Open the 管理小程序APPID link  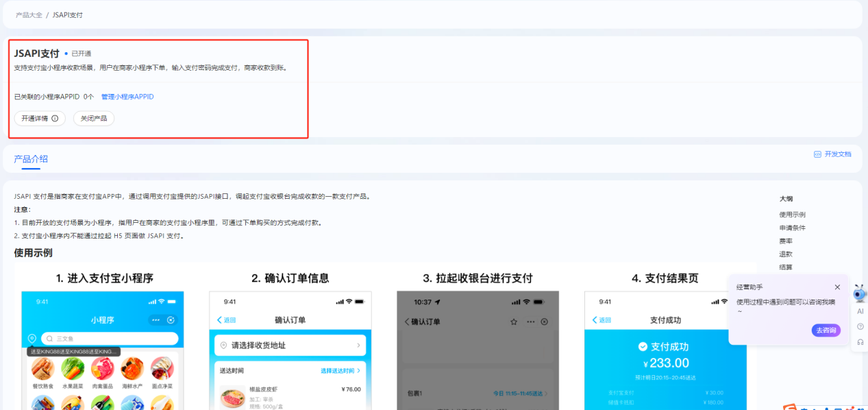126,97
